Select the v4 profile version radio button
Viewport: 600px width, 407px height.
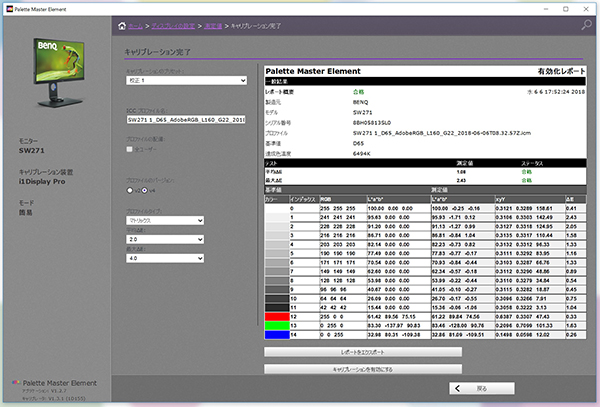click(x=145, y=188)
